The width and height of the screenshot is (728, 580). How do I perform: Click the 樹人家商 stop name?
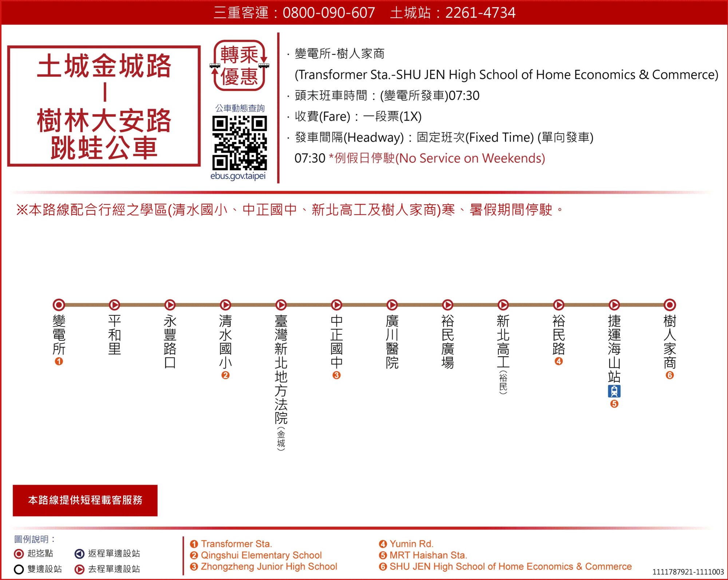(670, 342)
